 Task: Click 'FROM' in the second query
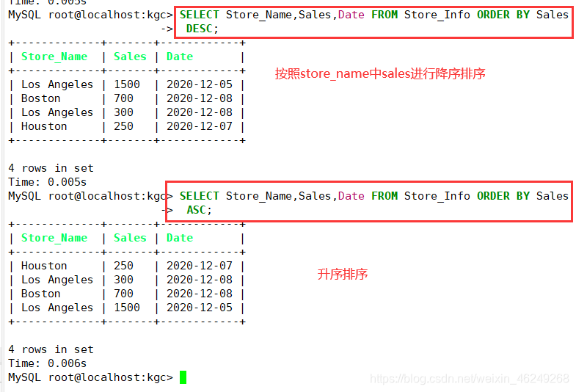click(x=384, y=196)
